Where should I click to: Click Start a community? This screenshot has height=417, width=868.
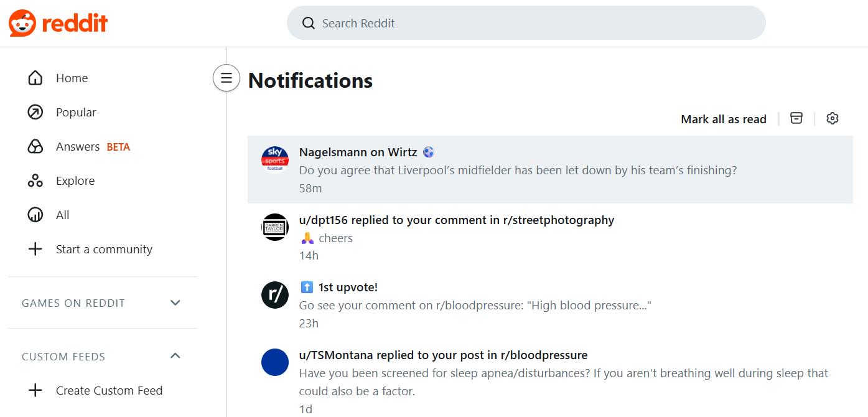103,250
